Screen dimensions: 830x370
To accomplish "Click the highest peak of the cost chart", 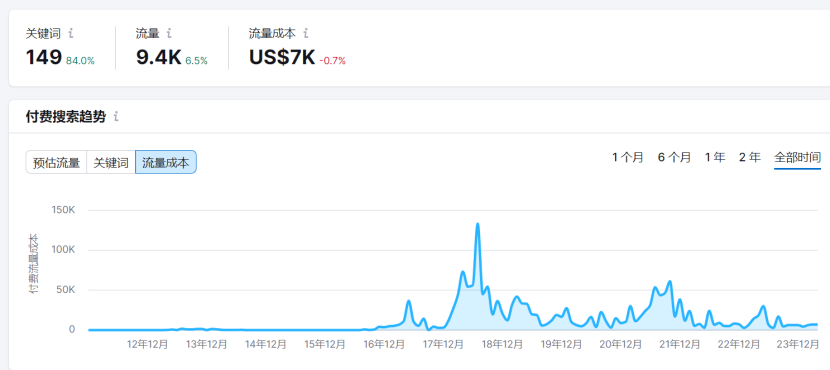I will [477, 224].
